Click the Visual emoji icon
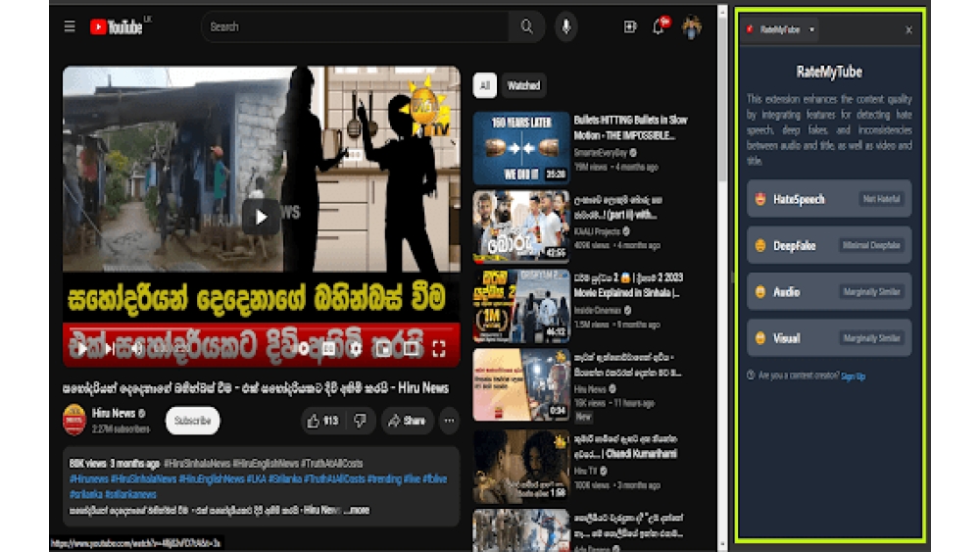Screen dimensions: 980x552 (760, 338)
